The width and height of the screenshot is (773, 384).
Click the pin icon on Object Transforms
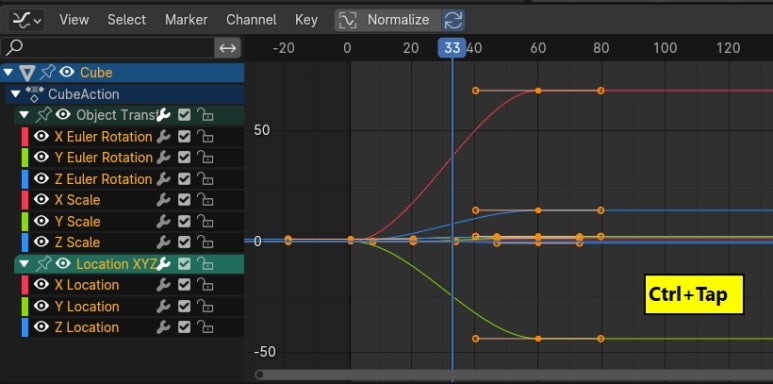[x=43, y=115]
